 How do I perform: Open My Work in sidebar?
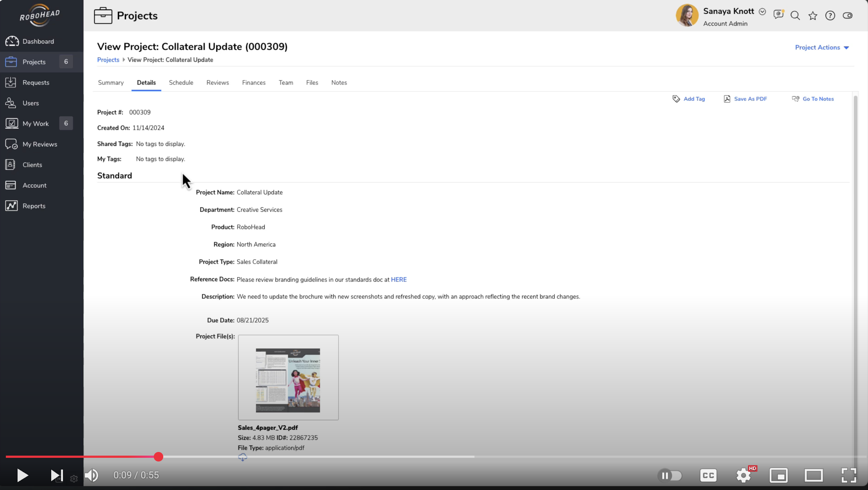(x=35, y=124)
